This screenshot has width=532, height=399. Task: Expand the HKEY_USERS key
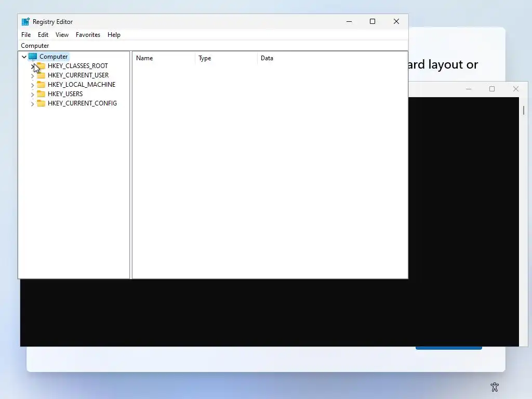[33, 95]
